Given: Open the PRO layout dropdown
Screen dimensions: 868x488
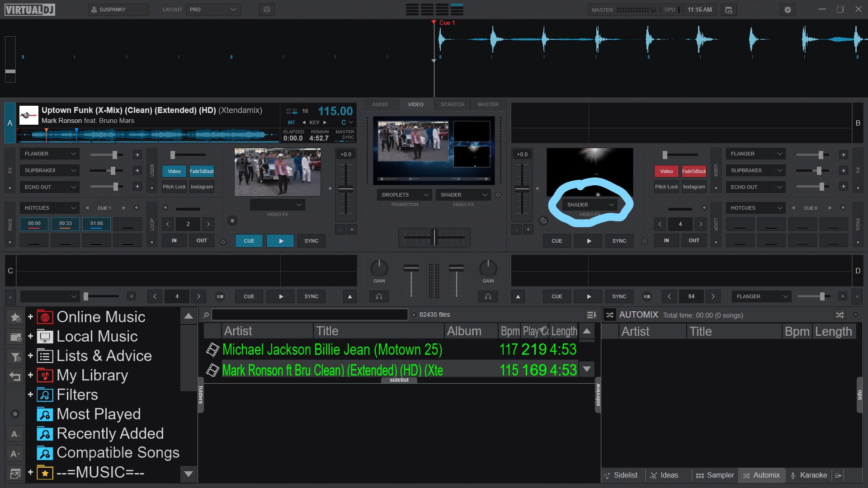Looking at the screenshot, I should pos(212,9).
